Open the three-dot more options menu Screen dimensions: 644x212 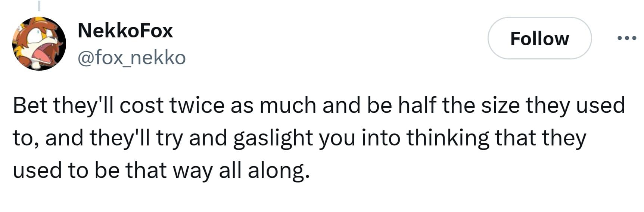click(x=627, y=38)
